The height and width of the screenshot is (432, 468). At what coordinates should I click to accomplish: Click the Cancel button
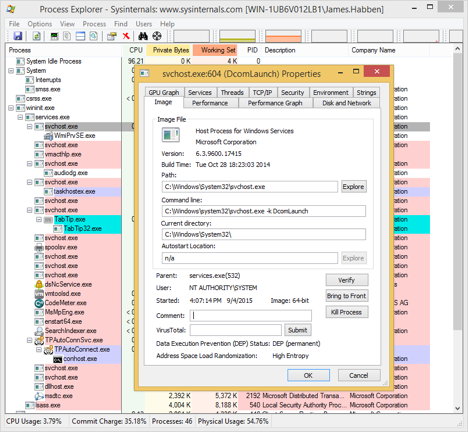(359, 375)
